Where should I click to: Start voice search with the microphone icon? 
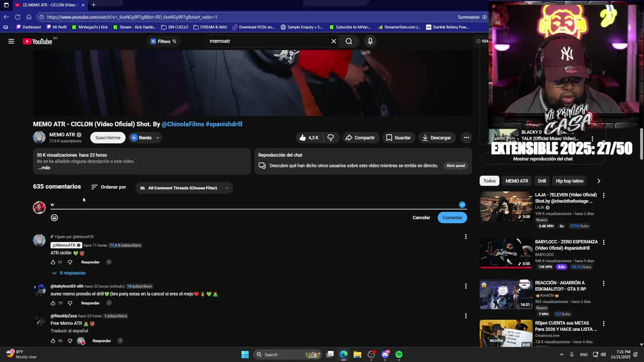tap(370, 41)
